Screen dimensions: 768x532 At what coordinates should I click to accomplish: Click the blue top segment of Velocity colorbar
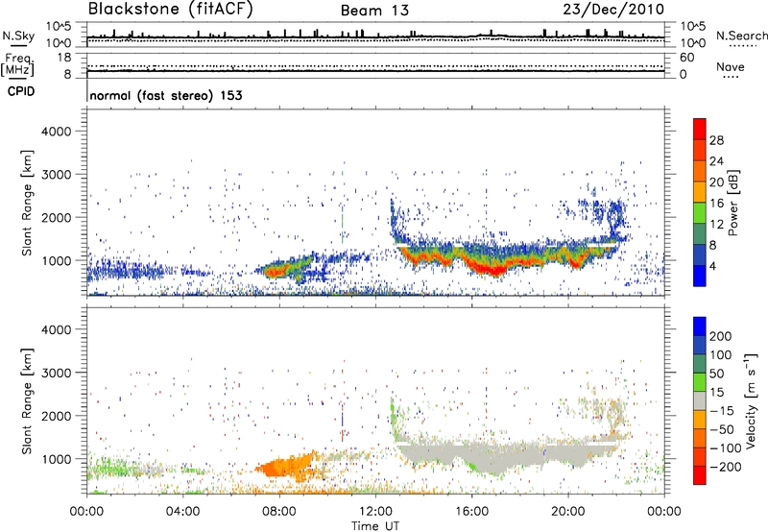coord(700,326)
